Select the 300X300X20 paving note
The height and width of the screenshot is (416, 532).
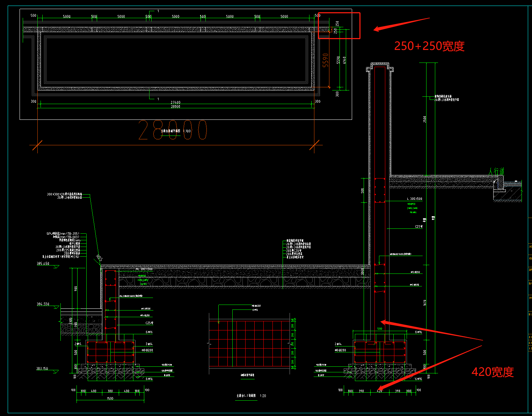click(x=64, y=194)
